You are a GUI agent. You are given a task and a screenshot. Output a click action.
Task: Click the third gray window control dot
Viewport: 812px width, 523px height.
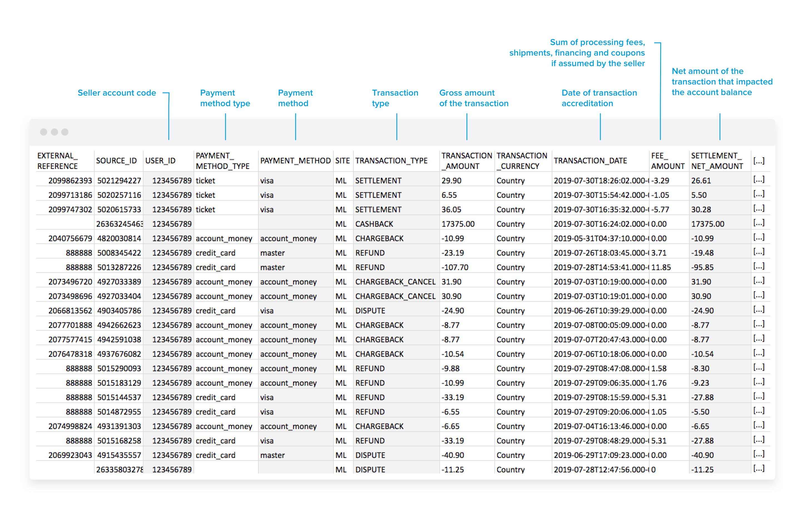[x=65, y=132]
